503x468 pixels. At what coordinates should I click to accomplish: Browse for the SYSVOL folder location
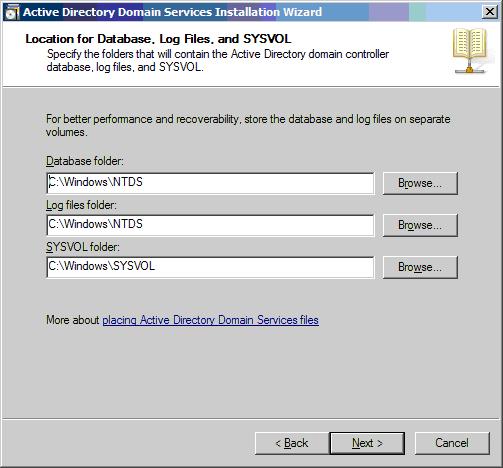coord(420,267)
